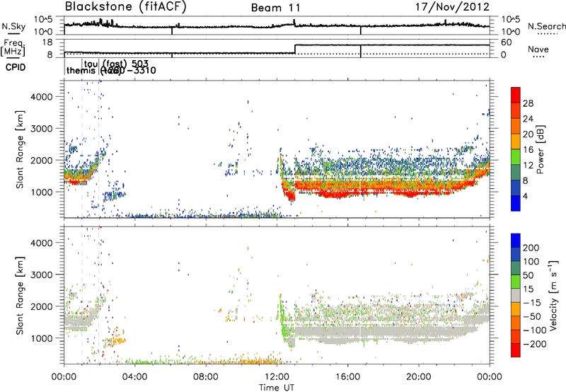Click the light green 12–16 dB segment of the Power bar
The width and height of the screenshot is (566, 392).
pos(516,156)
